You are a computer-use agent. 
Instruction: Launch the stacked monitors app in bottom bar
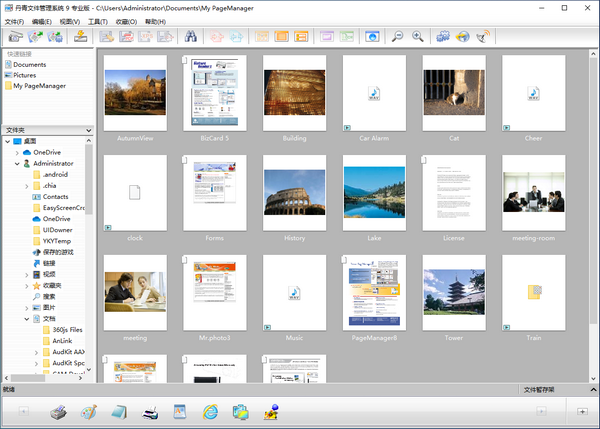pyautogui.click(x=241, y=412)
